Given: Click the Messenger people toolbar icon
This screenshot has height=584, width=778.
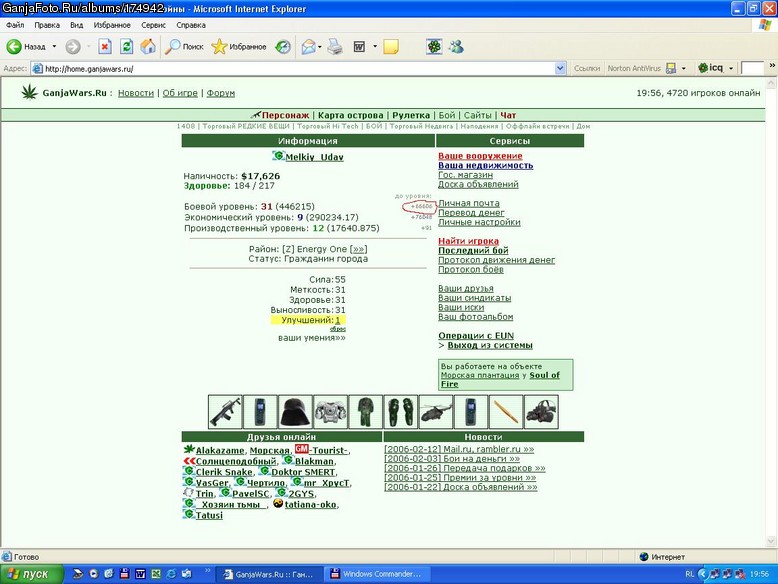Looking at the screenshot, I should coord(456,47).
